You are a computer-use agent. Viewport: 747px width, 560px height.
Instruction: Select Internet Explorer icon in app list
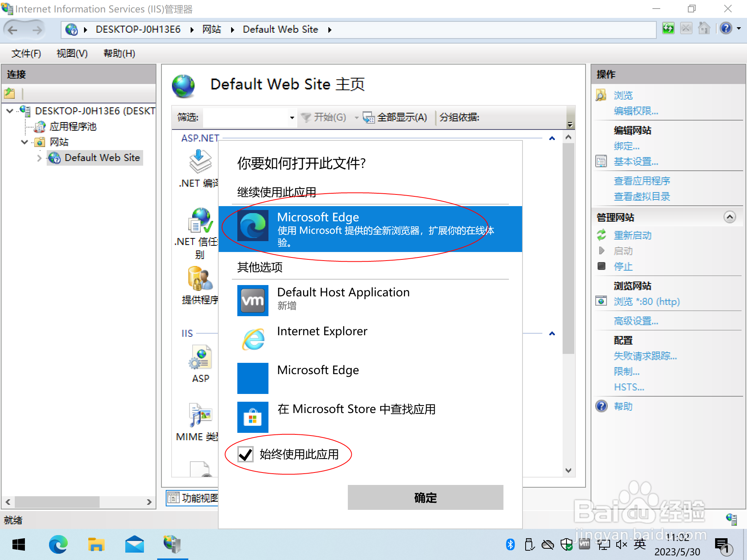253,339
